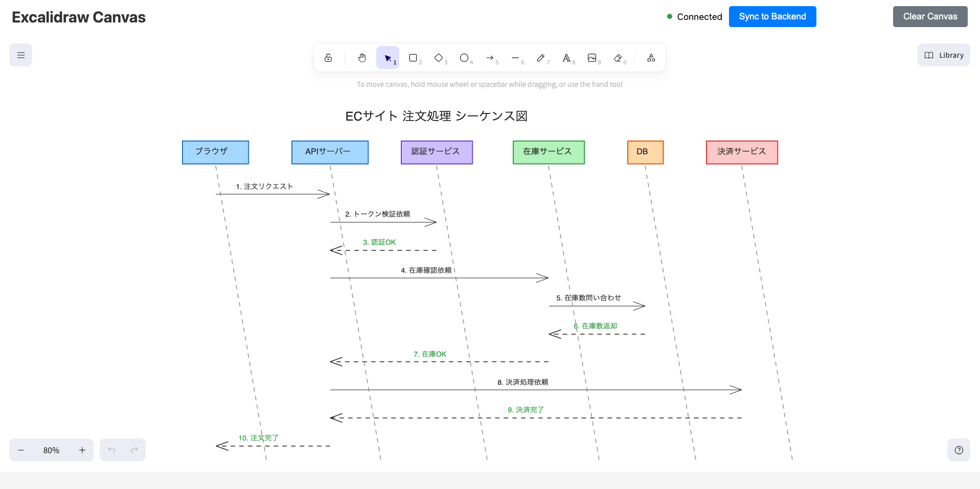
Task: Select the Line tool
Action: [x=516, y=57]
